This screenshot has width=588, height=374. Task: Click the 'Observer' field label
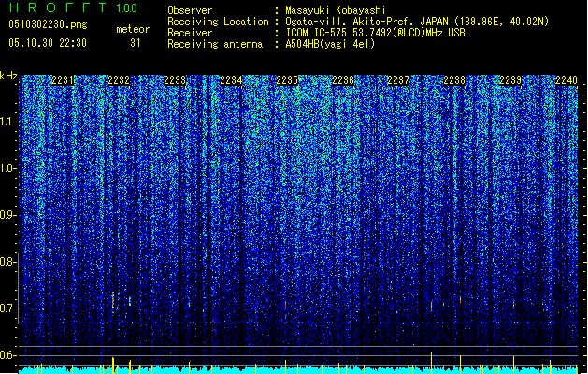[190, 10]
